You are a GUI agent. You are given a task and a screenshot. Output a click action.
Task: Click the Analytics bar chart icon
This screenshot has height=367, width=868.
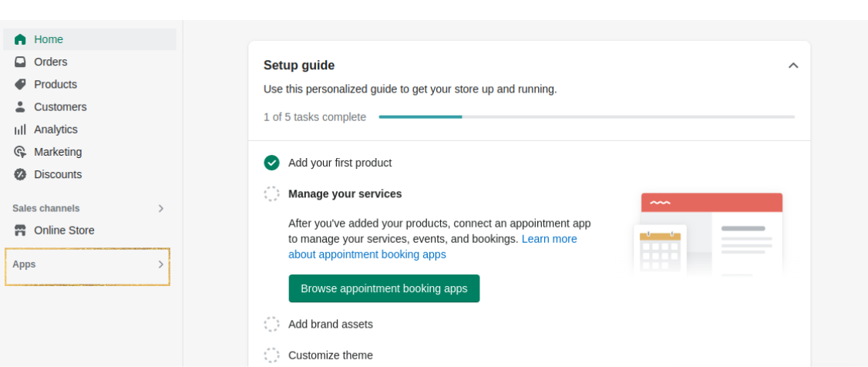click(x=20, y=130)
